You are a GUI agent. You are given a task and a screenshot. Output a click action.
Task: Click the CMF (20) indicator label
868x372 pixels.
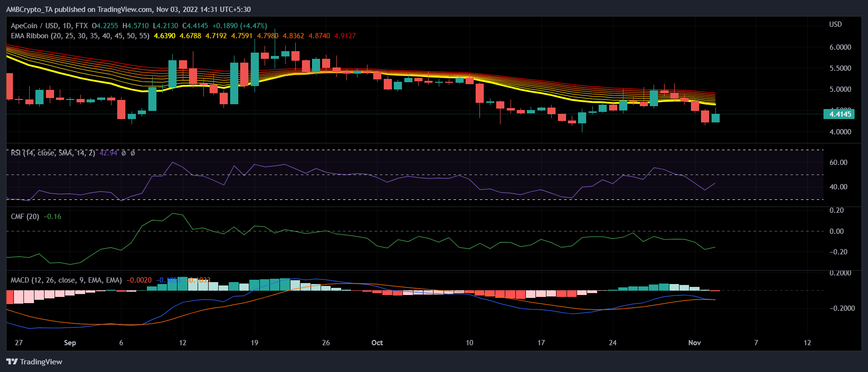point(25,217)
